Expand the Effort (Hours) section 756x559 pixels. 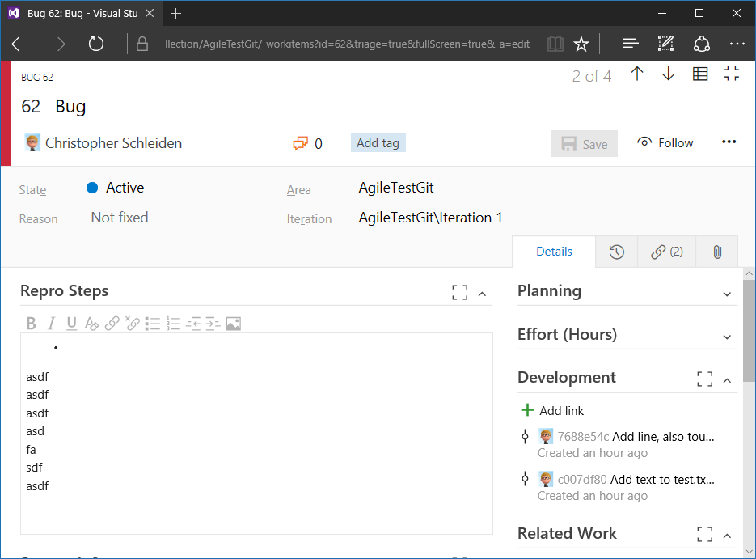(x=727, y=337)
